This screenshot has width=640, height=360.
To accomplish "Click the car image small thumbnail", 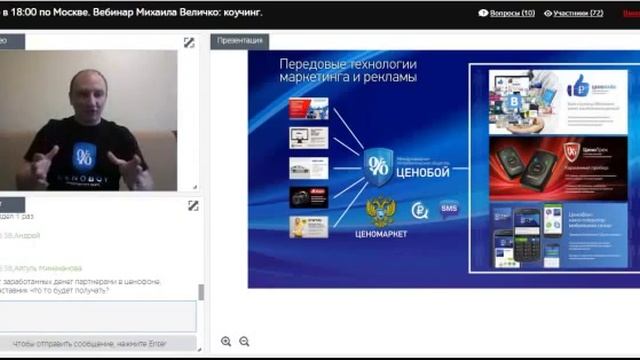I will pos(309,168).
